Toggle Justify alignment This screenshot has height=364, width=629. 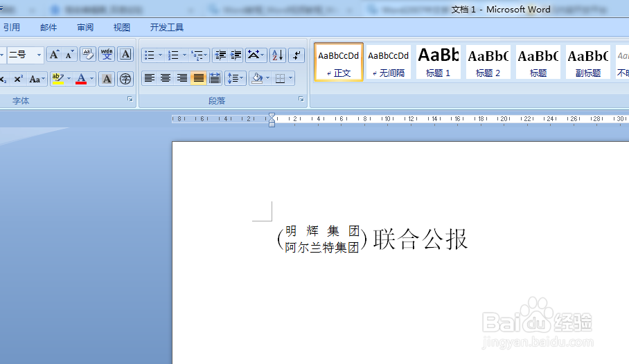[198, 78]
